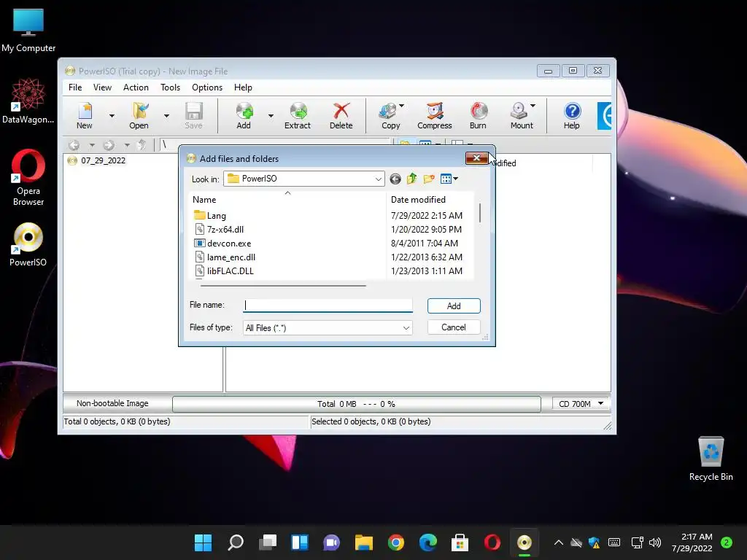Open the Tools menu
Screen dimensions: 747x560
(x=170, y=87)
